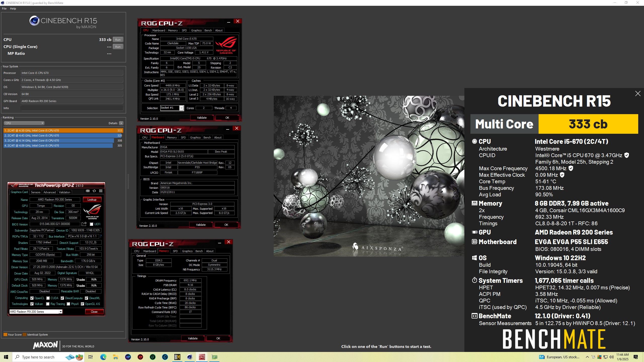This screenshot has height=362, width=644.
Task: Switch to the Sensors tab in GPU-Z
Action: [x=36, y=192]
